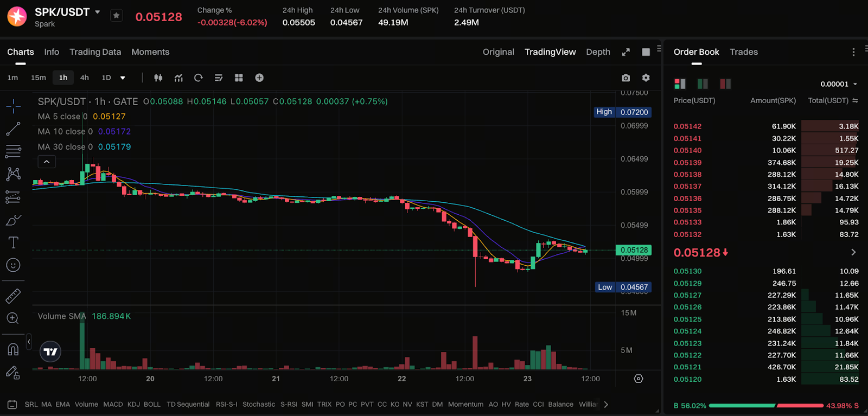Select the horizontal lines Fibonacci tool
Viewport: 868px width, 416px height.
pos(13,151)
